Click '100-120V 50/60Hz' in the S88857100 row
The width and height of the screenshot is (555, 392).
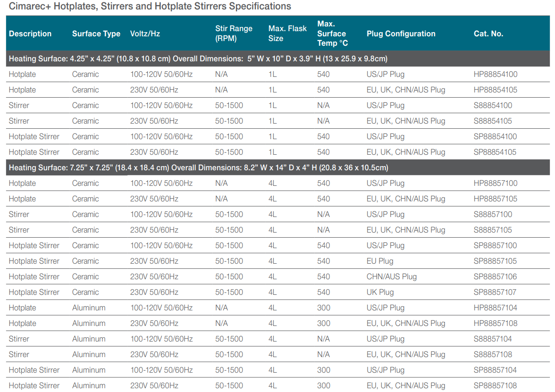click(x=161, y=214)
